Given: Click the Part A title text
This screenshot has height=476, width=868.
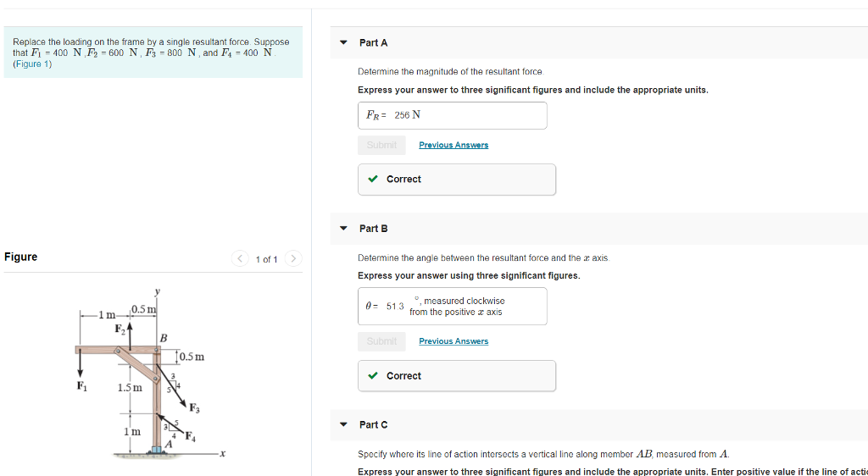Looking at the screenshot, I should click(373, 42).
